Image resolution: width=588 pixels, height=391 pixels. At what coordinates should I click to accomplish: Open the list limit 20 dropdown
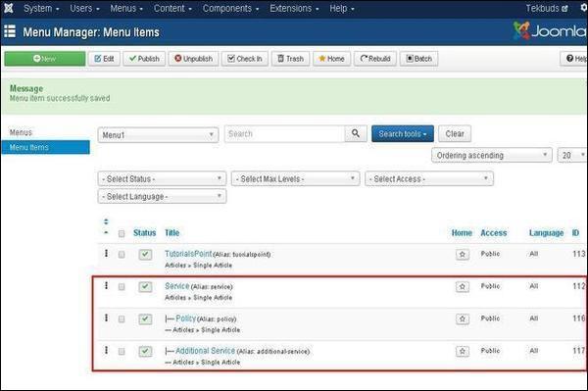(572, 155)
